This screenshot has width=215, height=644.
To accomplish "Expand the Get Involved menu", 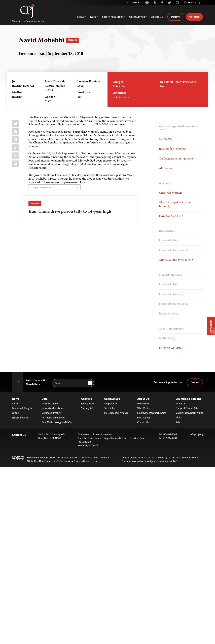I will click(138, 17).
